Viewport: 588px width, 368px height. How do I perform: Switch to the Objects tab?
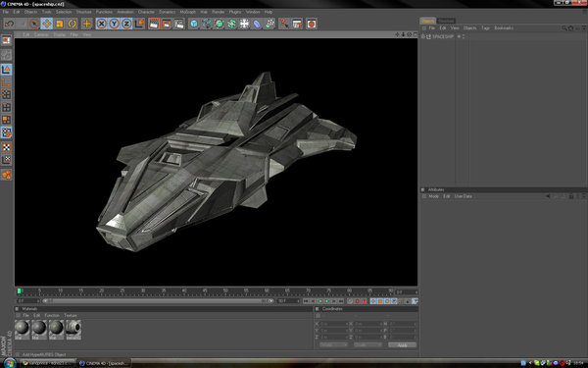coord(427,21)
